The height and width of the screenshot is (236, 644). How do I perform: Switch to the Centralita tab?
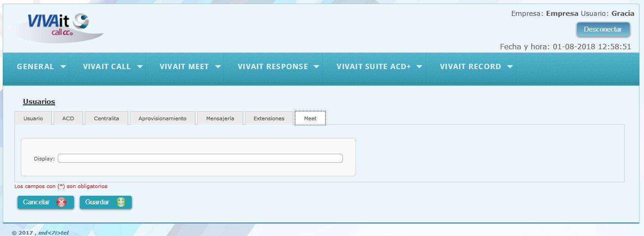pyautogui.click(x=107, y=118)
